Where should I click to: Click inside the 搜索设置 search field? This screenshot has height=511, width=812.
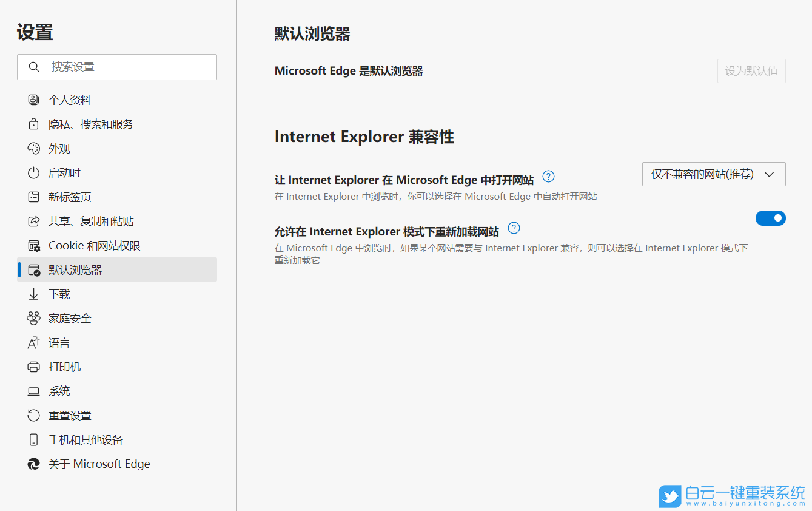(117, 67)
